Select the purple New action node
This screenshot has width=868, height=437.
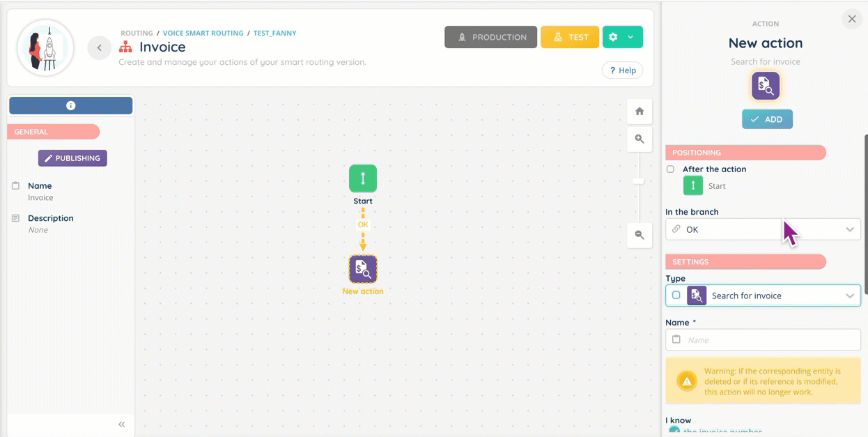[363, 268]
